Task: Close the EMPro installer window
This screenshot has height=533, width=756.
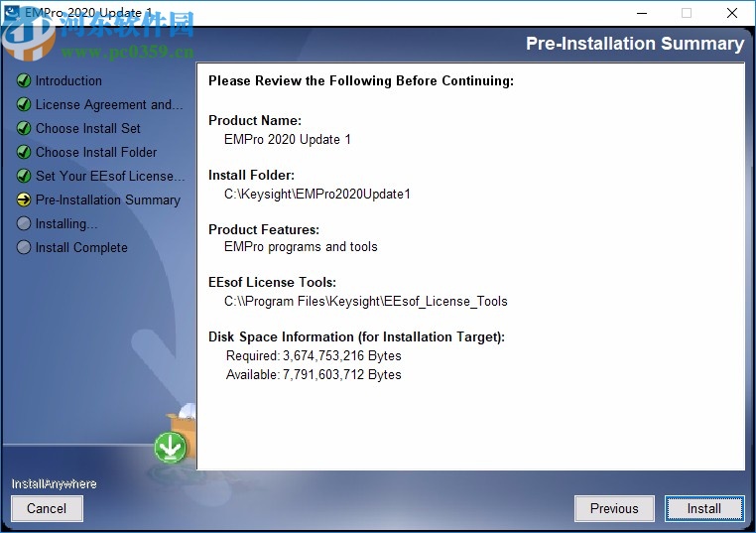Action: [x=732, y=13]
